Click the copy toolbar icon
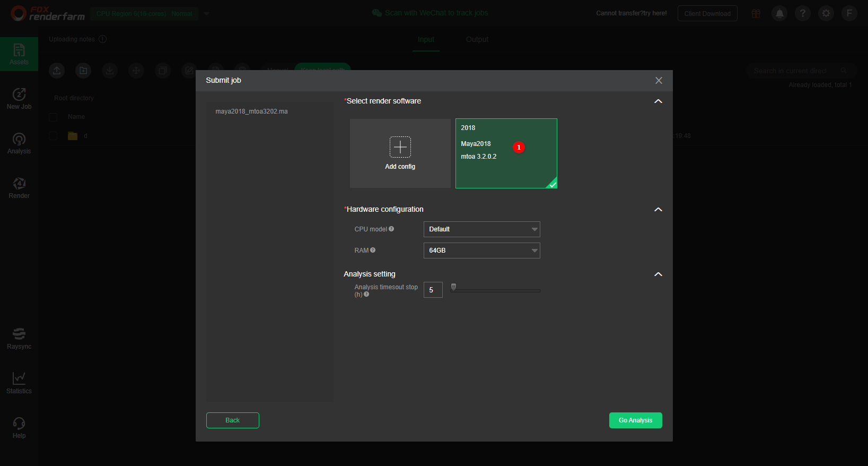Image resolution: width=868 pixels, height=466 pixels. 163,71
